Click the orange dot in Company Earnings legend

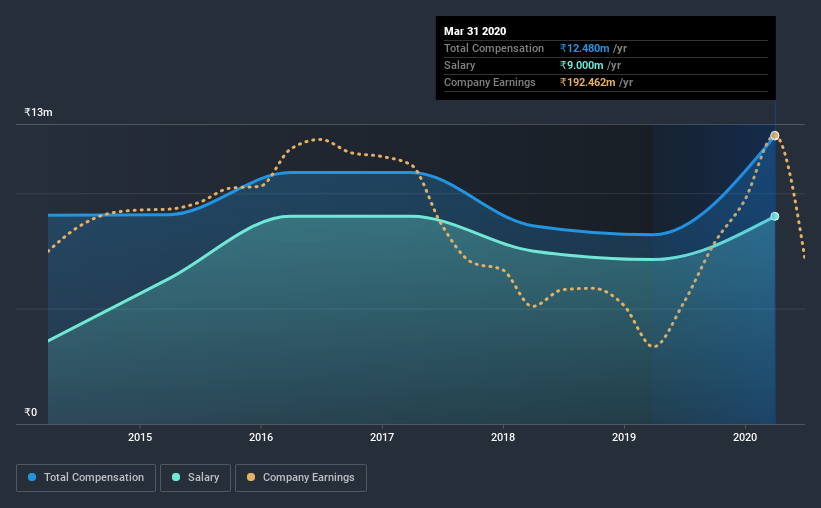point(251,477)
